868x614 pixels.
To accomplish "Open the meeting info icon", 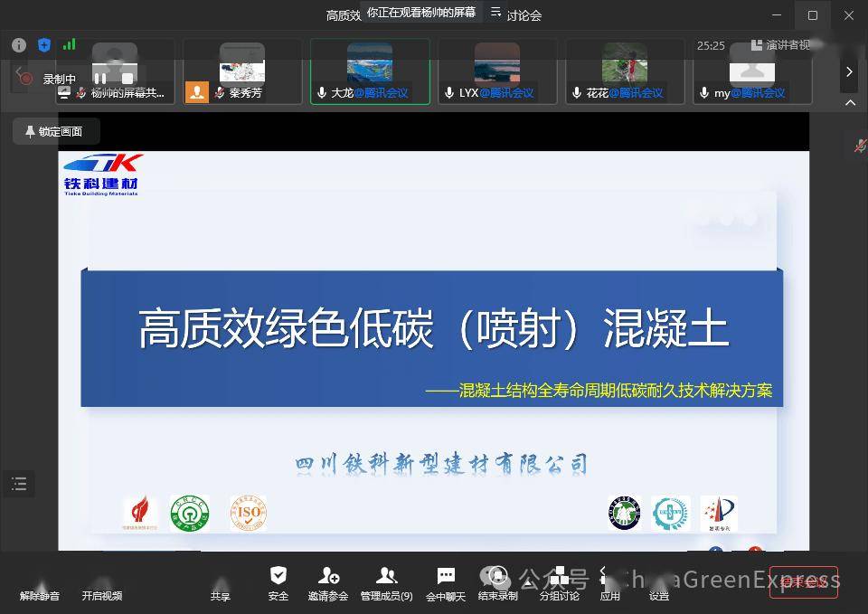I will [x=19, y=45].
